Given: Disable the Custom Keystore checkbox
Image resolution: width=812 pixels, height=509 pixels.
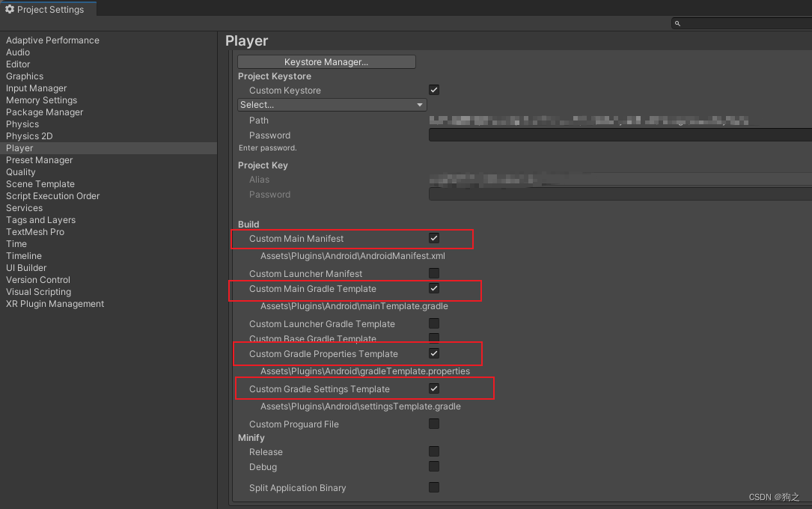Looking at the screenshot, I should 434,89.
